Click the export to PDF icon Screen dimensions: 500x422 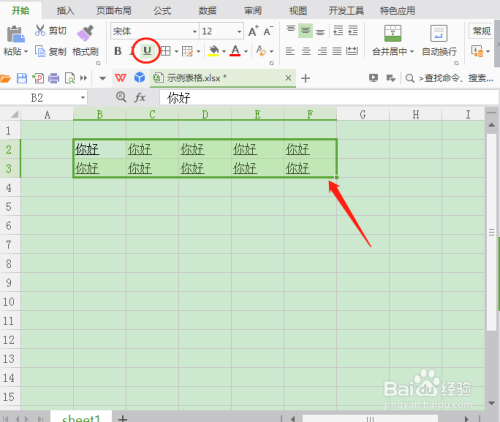click(x=38, y=78)
